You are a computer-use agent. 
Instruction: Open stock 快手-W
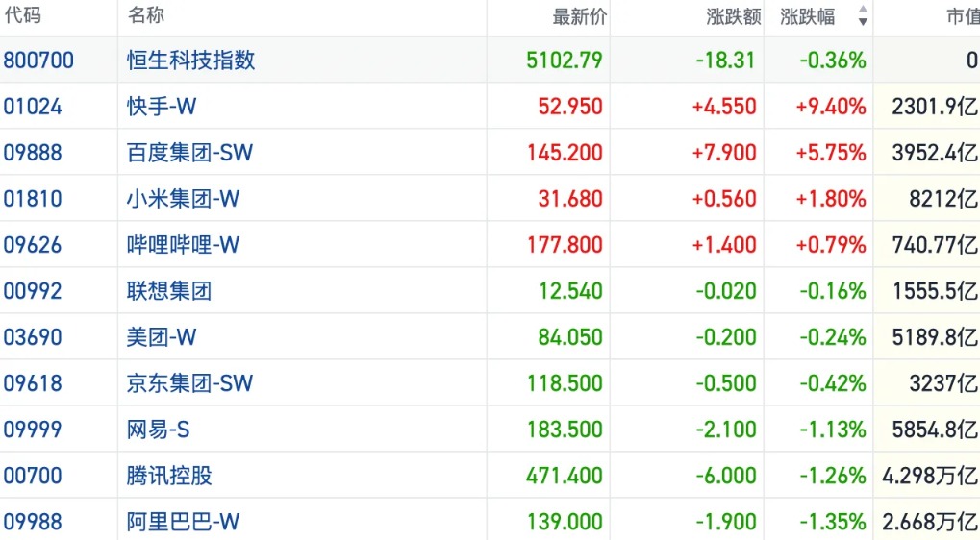click(x=162, y=106)
